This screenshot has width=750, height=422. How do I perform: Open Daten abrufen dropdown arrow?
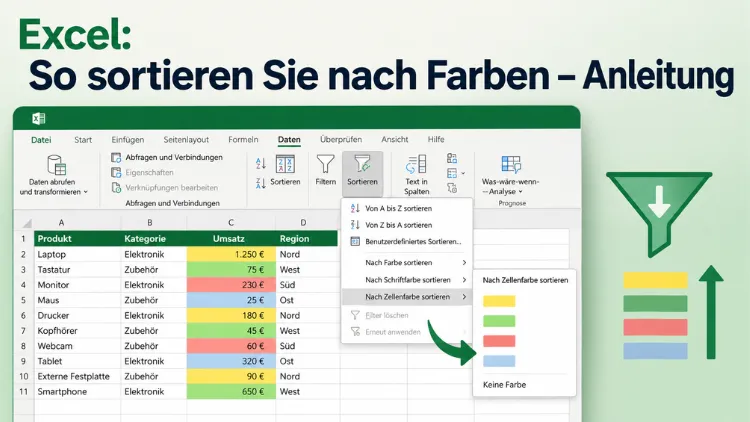click(x=86, y=192)
